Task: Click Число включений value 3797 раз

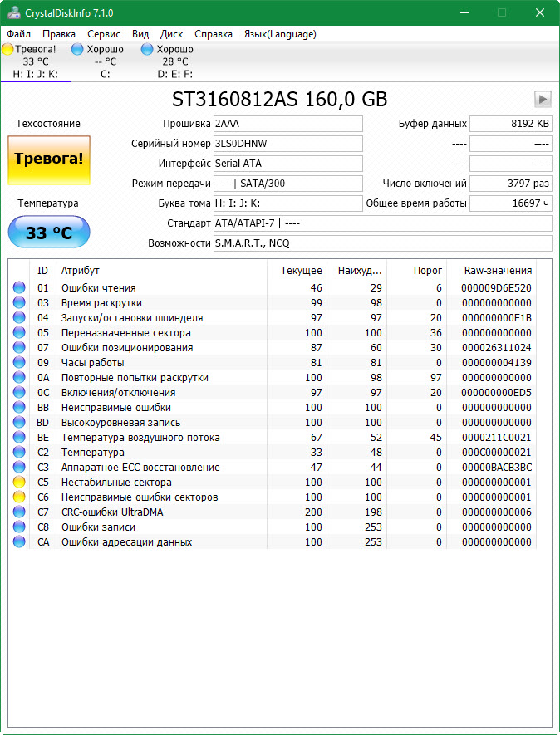Action: (x=511, y=184)
